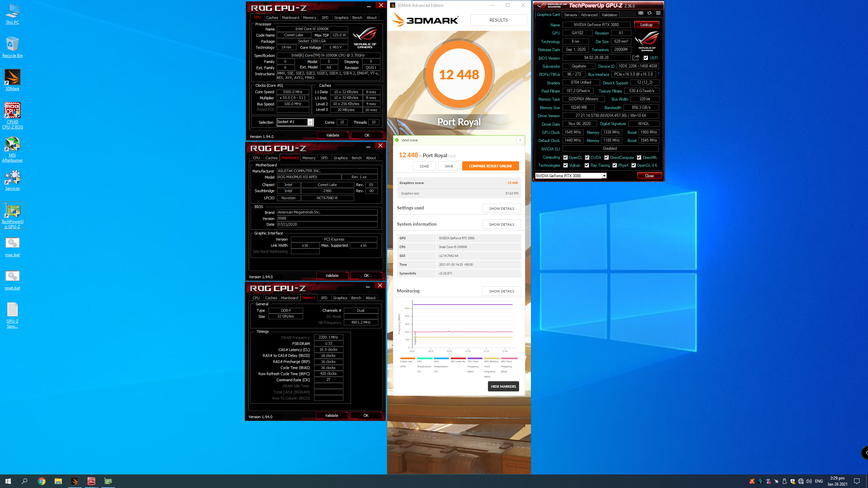868x488 pixels.
Task: Switch to ROG CPU-Z via taskbar icon
Action: coord(91,481)
